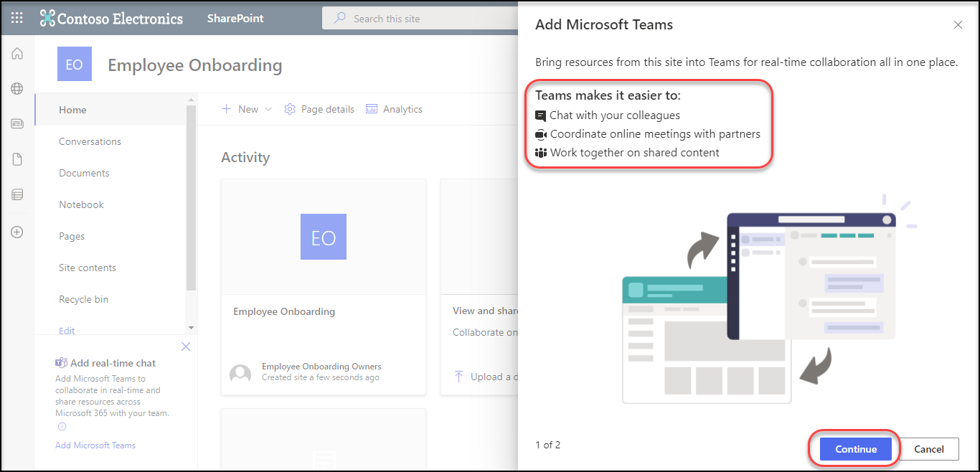Click the Create plus icon in rail

pos(17,232)
